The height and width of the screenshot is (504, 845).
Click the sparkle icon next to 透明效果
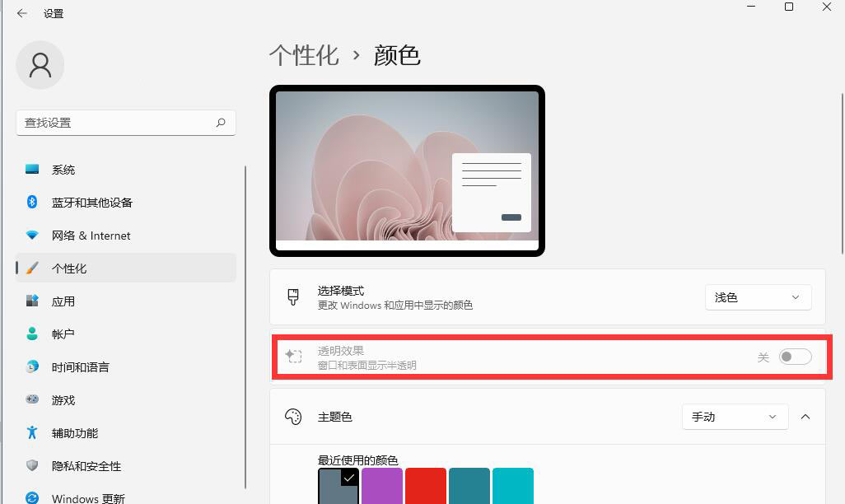coord(293,356)
